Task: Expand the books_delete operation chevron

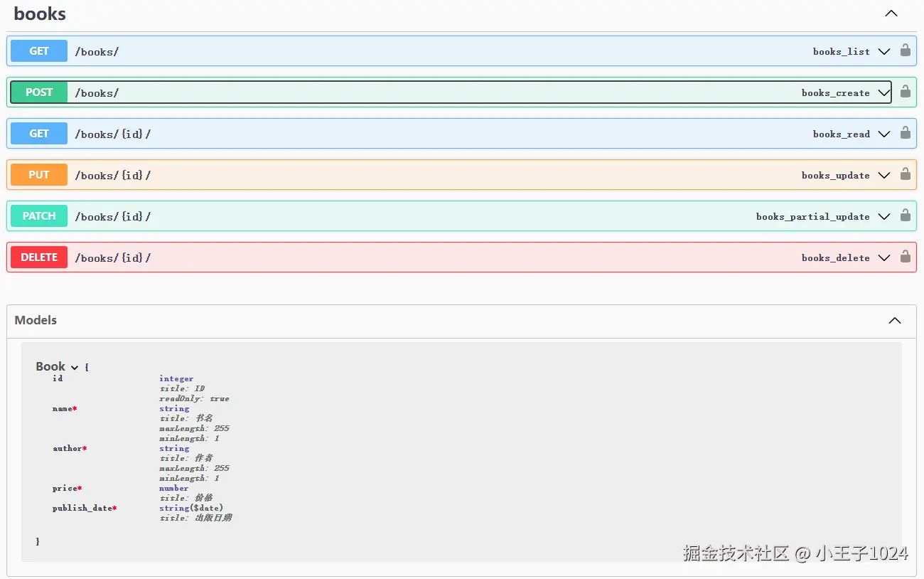Action: point(883,257)
